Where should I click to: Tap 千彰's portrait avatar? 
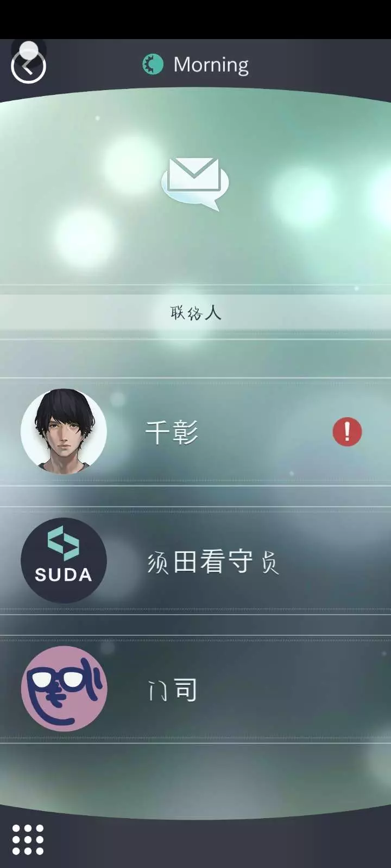coord(64,431)
